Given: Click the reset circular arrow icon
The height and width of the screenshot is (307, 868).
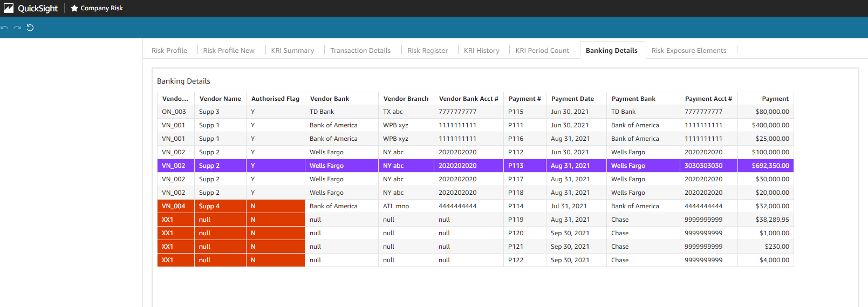Looking at the screenshot, I should 30,28.
